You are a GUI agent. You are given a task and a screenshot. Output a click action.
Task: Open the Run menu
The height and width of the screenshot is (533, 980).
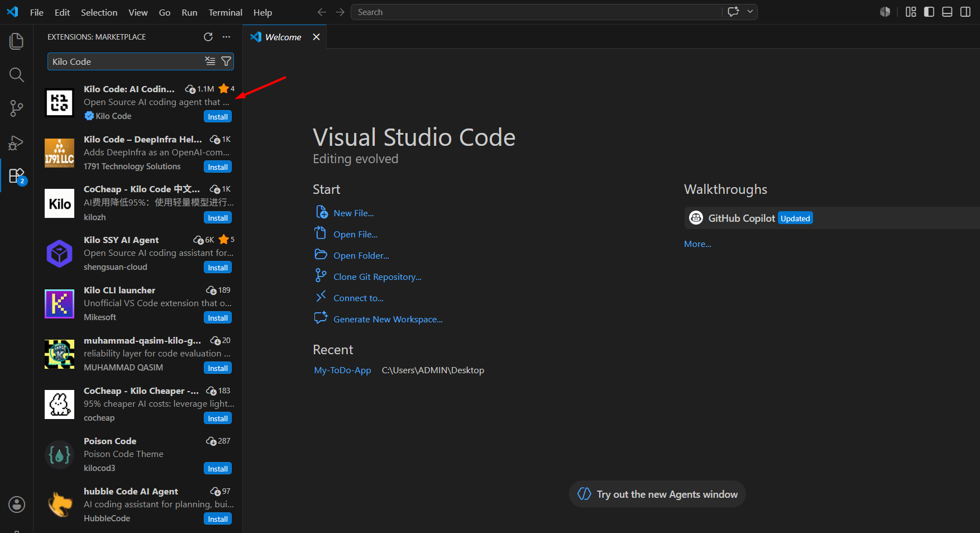pos(189,12)
